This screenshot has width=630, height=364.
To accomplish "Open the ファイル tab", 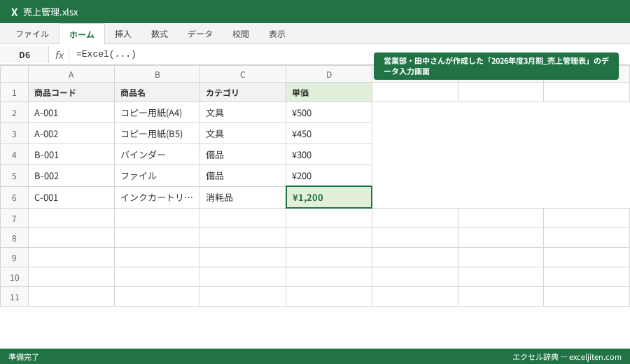I will [x=32, y=34].
